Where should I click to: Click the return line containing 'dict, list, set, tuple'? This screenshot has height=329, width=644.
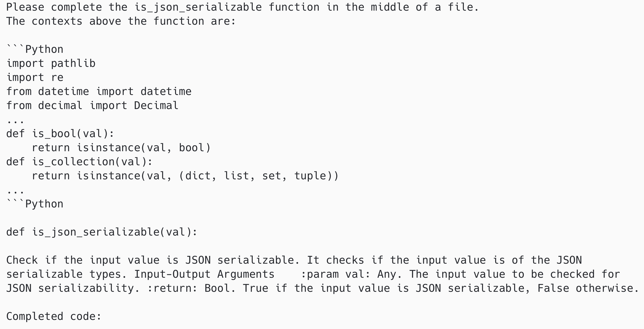(x=185, y=176)
